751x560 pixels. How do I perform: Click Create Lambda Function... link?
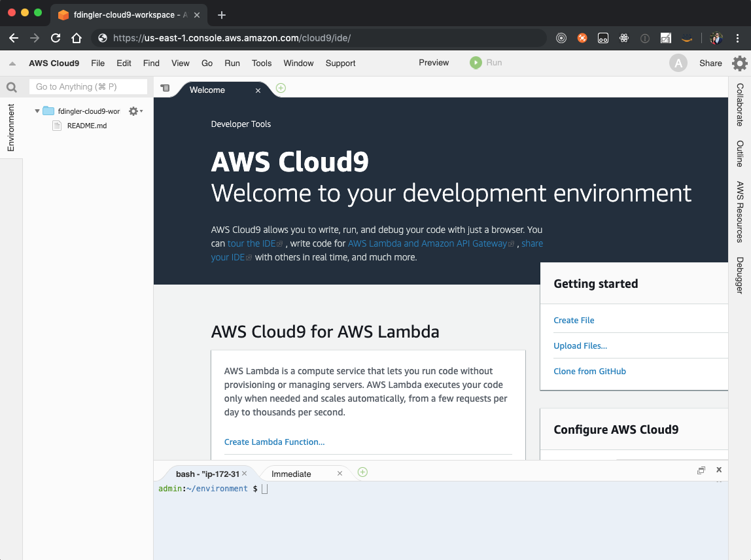point(275,442)
